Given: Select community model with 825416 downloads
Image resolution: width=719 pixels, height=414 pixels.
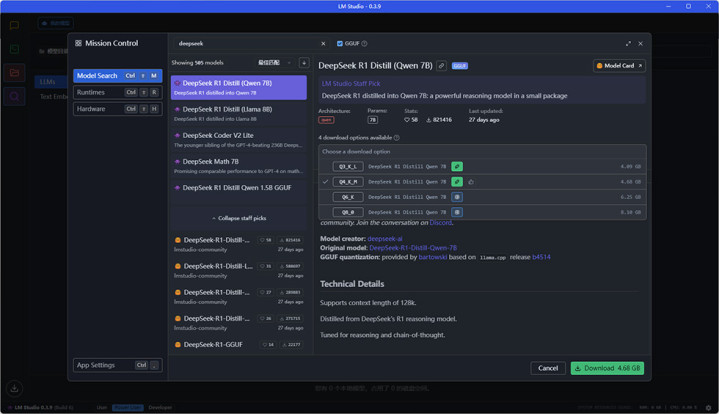Looking at the screenshot, I should (239, 244).
